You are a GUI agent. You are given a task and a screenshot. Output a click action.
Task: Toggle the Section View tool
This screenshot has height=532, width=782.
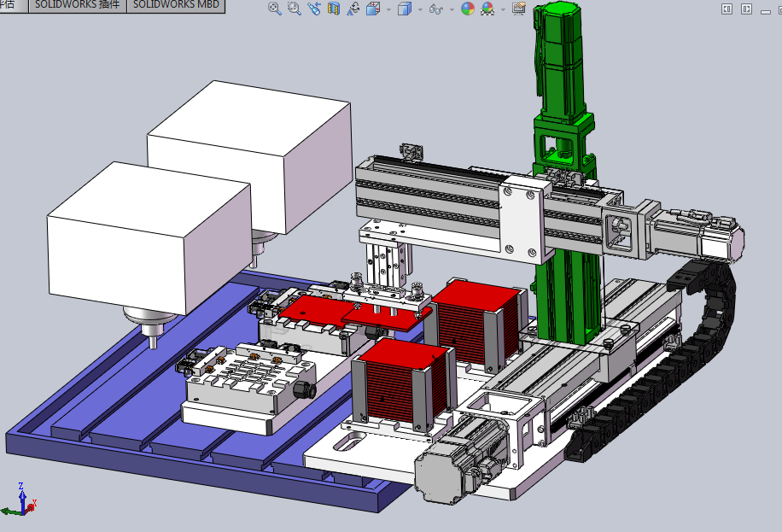pos(334,9)
